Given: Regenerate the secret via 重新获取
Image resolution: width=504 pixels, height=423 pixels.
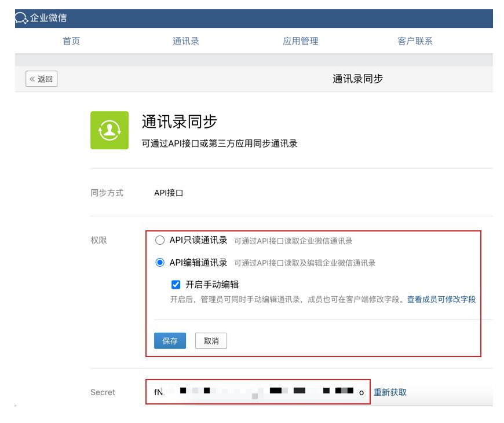Looking at the screenshot, I should 390,392.
